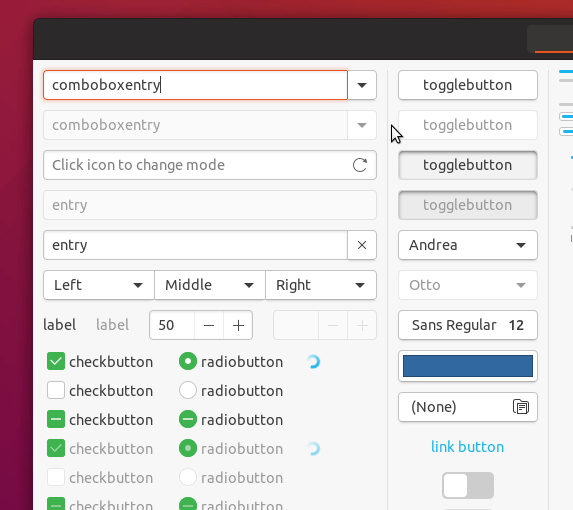Viewport: 573px width, 510px height.
Task: Open the disabled Otto combo box
Action: coord(468,285)
